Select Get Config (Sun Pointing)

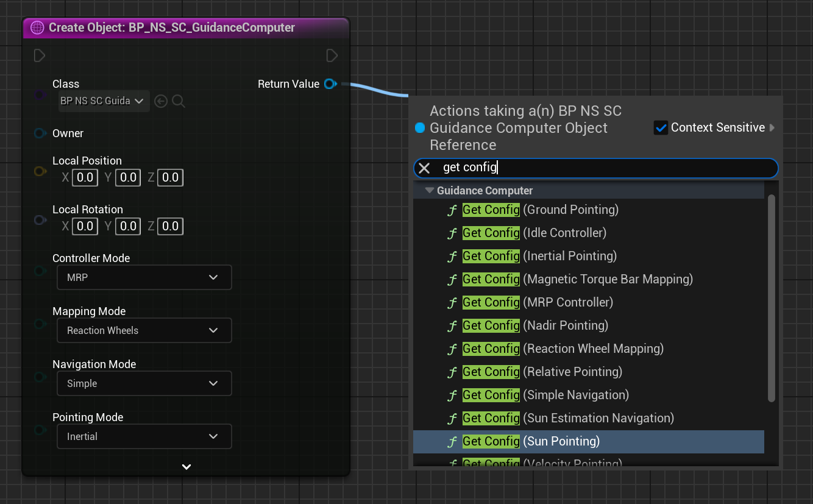coord(530,441)
